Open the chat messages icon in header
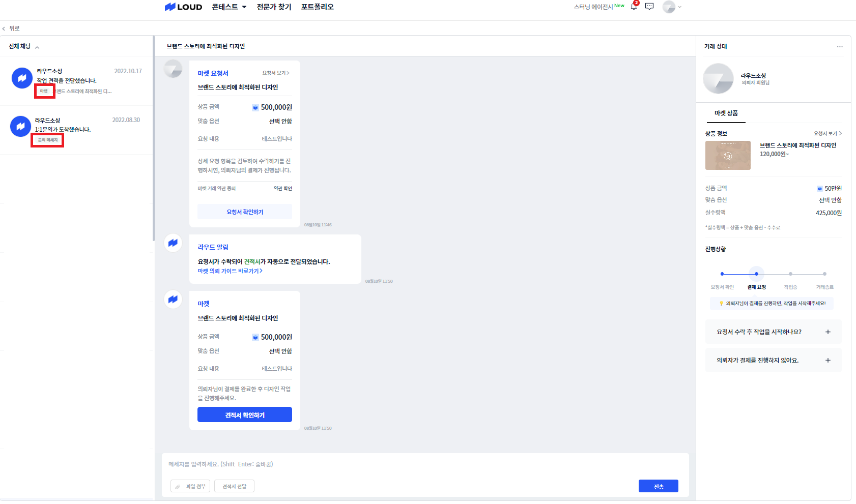The image size is (856, 504). [649, 7]
